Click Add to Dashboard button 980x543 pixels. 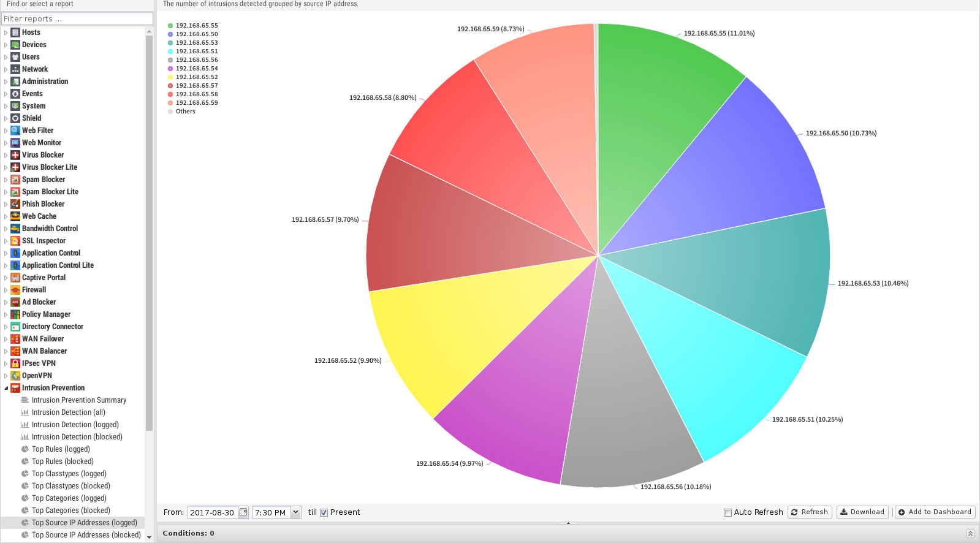935,512
